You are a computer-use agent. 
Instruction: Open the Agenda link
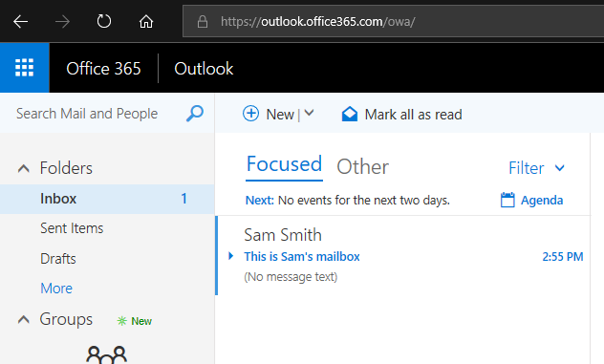(542, 201)
